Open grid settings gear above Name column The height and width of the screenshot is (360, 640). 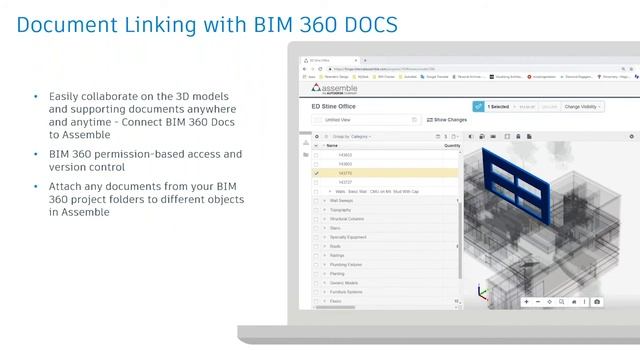[x=317, y=136]
